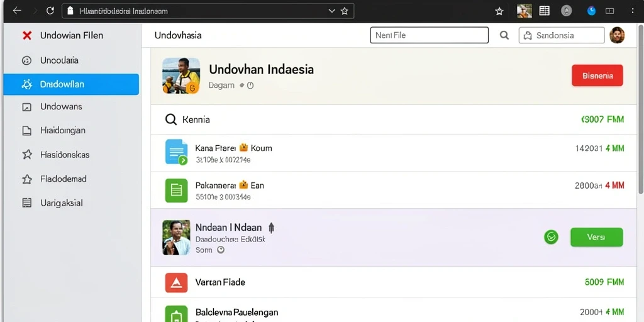Bookmark the page with the address bar star
644x322 pixels.
(345, 11)
